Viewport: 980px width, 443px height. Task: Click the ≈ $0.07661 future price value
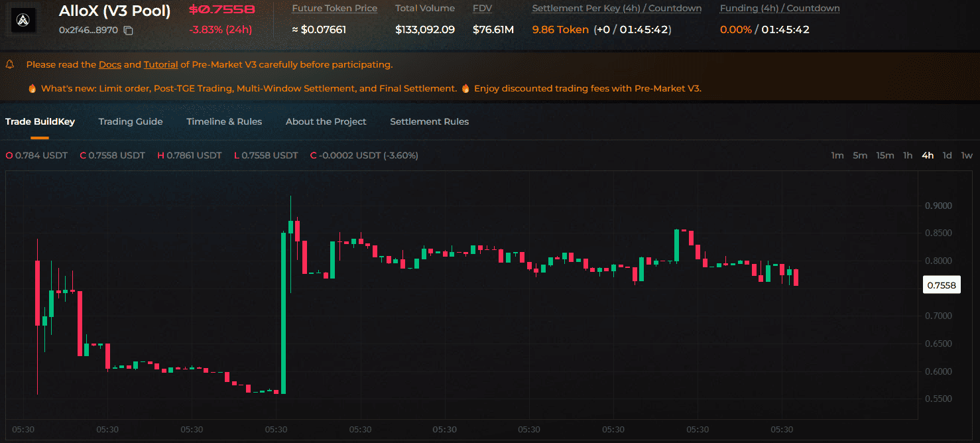tap(319, 30)
